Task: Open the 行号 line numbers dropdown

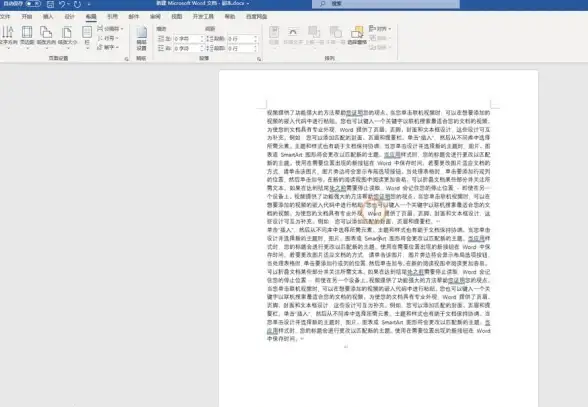Action: pos(108,38)
